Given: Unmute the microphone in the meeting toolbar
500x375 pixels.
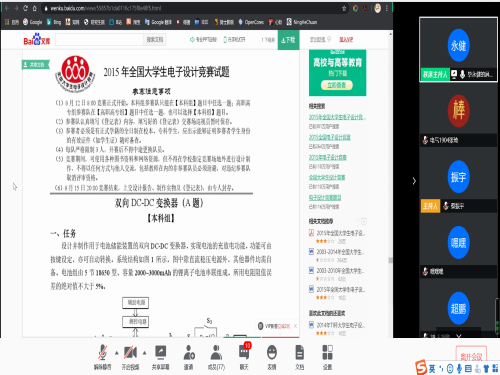Looking at the screenshot, I should pos(102,357).
